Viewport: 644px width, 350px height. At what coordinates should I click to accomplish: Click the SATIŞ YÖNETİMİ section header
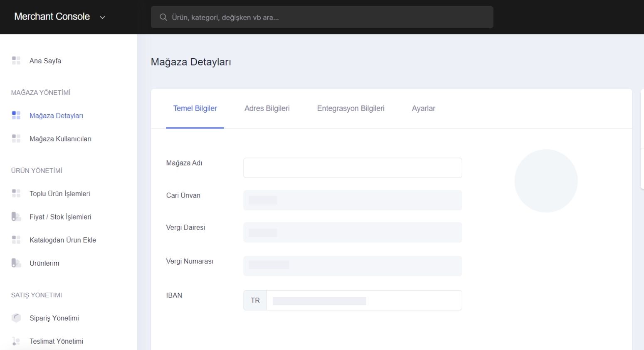37,295
